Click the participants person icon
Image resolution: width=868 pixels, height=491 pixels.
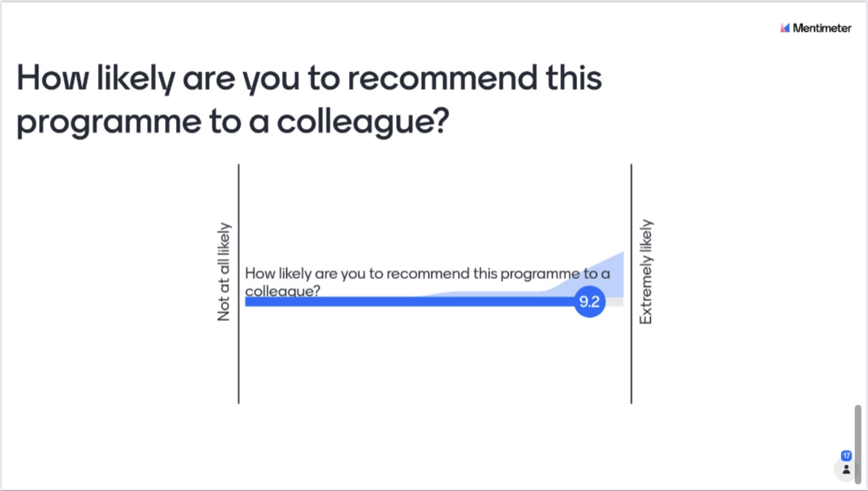click(846, 470)
